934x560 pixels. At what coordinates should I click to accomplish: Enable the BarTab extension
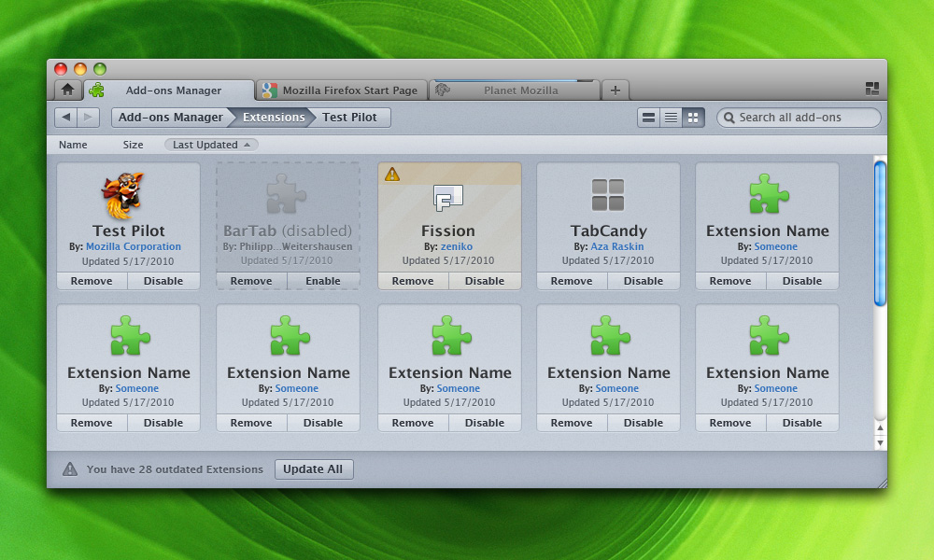(323, 281)
